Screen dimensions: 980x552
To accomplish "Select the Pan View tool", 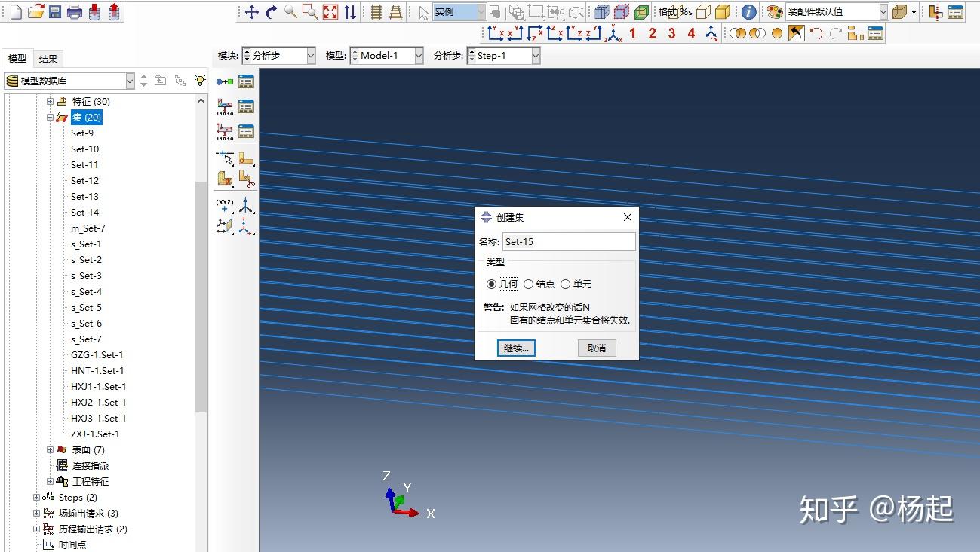I will (252, 11).
